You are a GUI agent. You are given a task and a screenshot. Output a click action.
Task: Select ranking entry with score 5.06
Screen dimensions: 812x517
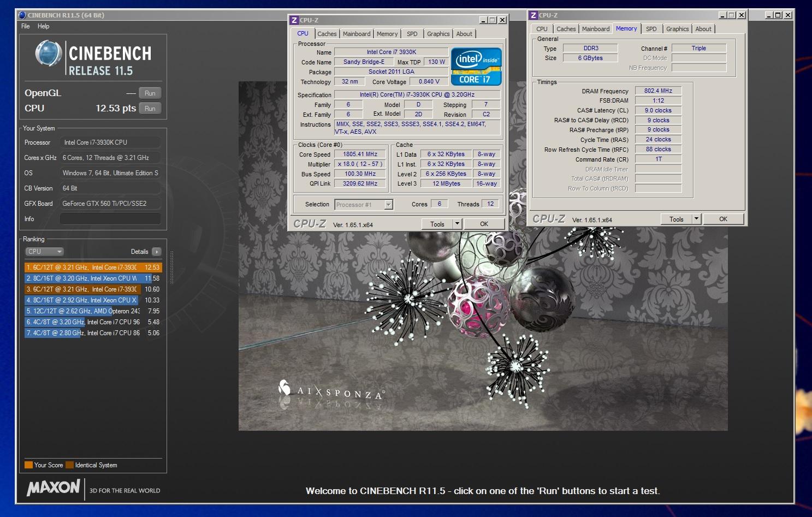click(x=93, y=333)
